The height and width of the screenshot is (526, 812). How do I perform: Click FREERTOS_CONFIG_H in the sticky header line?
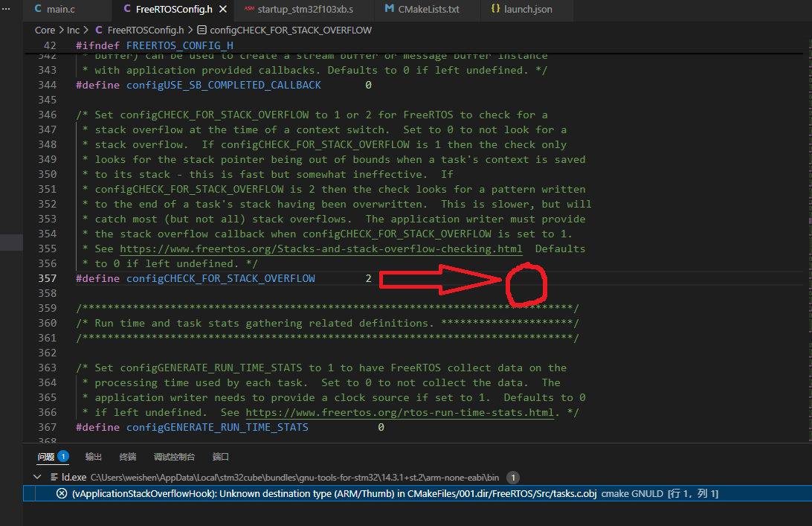click(x=180, y=45)
